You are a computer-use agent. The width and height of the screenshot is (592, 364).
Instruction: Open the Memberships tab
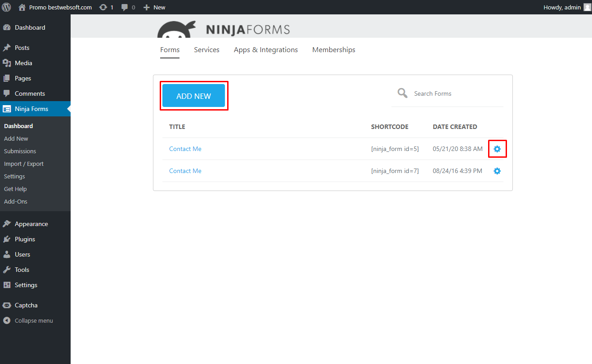pos(334,50)
